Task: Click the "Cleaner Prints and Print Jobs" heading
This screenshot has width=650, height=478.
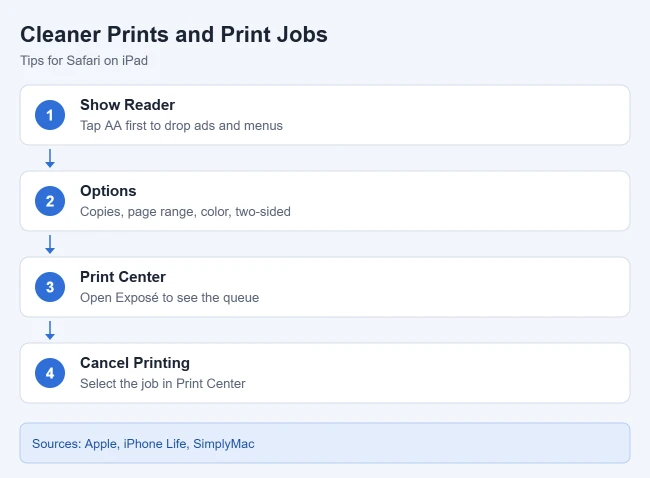Action: click(x=174, y=34)
